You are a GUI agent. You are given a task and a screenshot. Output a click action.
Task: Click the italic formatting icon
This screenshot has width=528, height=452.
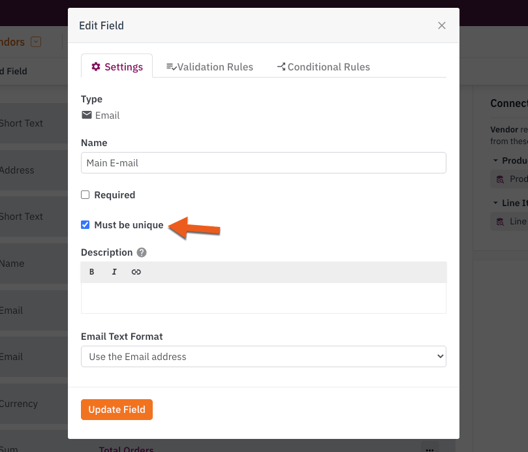tap(114, 272)
